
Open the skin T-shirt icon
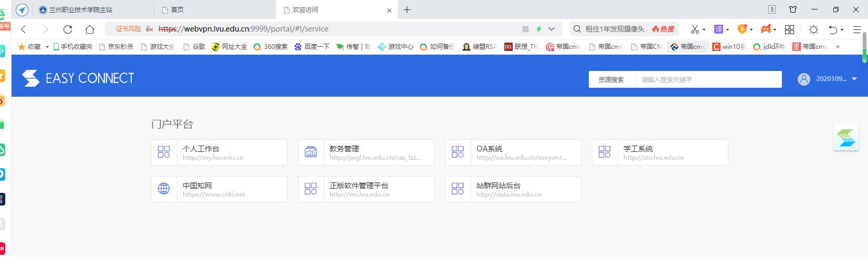click(793, 9)
